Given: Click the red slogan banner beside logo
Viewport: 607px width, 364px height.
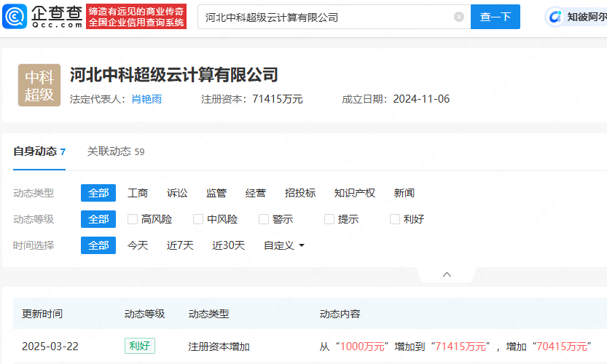Looking at the screenshot, I should pyautogui.click(x=136, y=17).
